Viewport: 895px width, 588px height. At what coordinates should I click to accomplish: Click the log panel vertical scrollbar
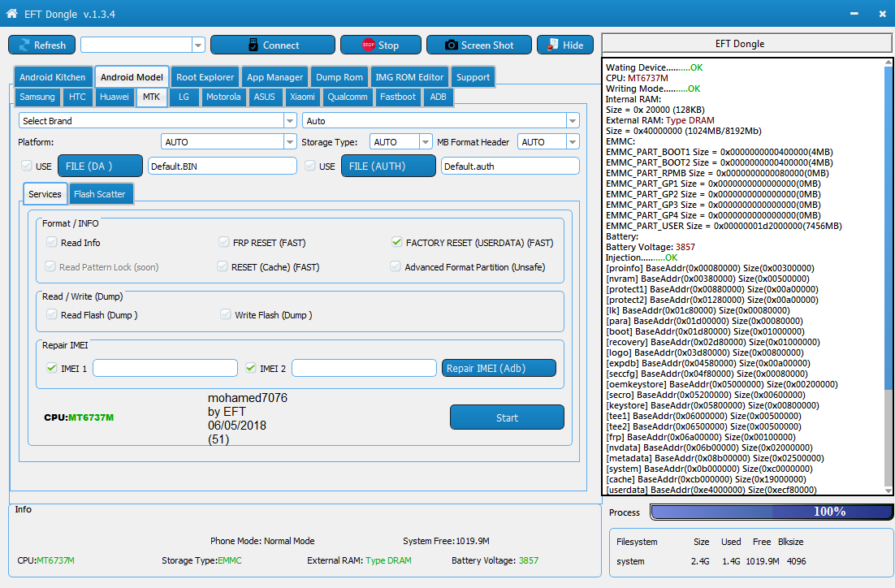click(888, 228)
